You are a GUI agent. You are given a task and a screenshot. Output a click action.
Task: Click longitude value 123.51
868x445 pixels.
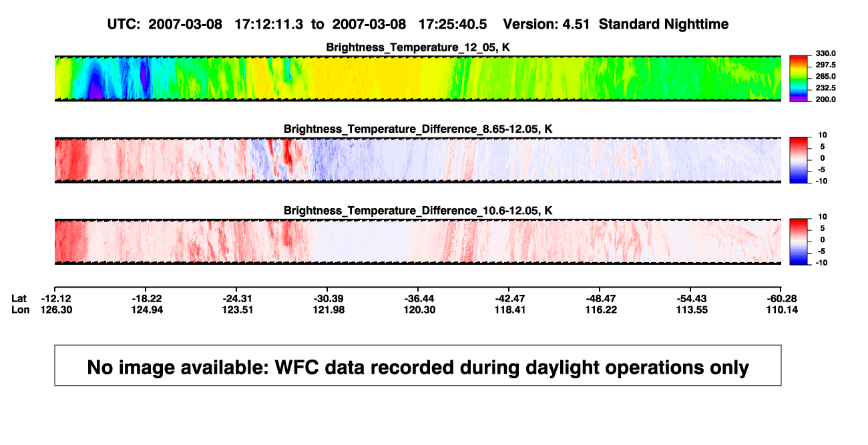tap(238, 310)
